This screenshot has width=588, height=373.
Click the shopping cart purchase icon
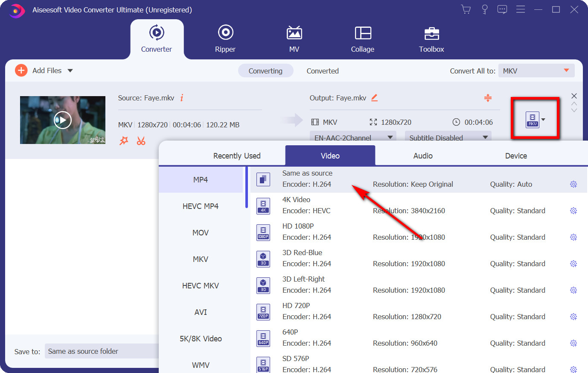tap(466, 9)
